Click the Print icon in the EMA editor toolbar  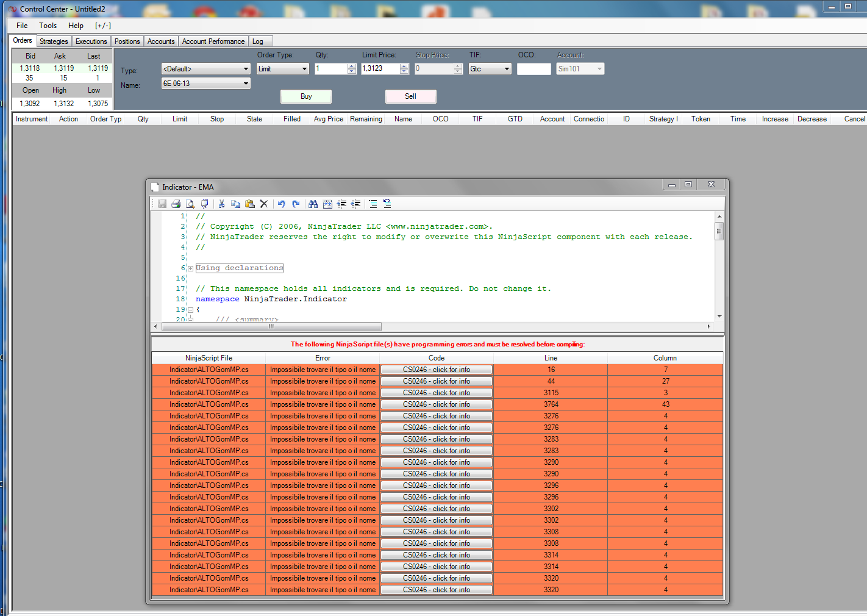176,204
